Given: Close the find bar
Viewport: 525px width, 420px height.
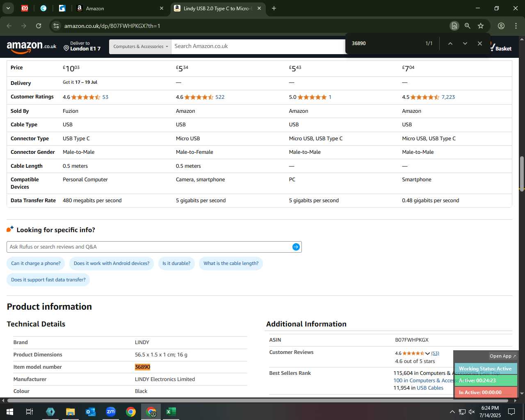Looking at the screenshot, I should [479, 43].
